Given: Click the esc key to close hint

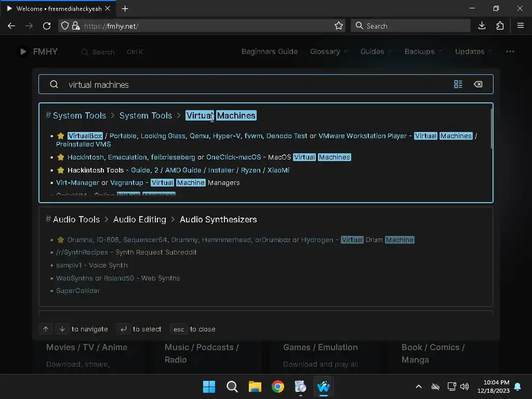Looking at the screenshot, I should 179,329.
